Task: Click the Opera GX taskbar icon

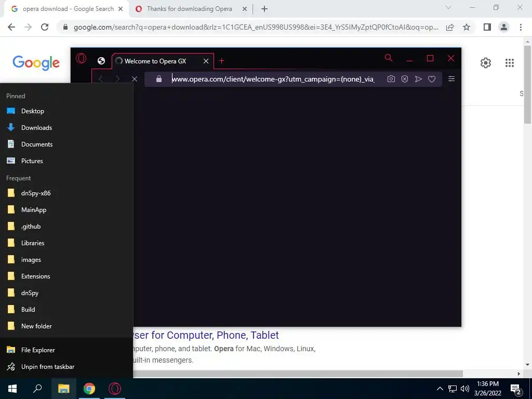Action: (115, 389)
